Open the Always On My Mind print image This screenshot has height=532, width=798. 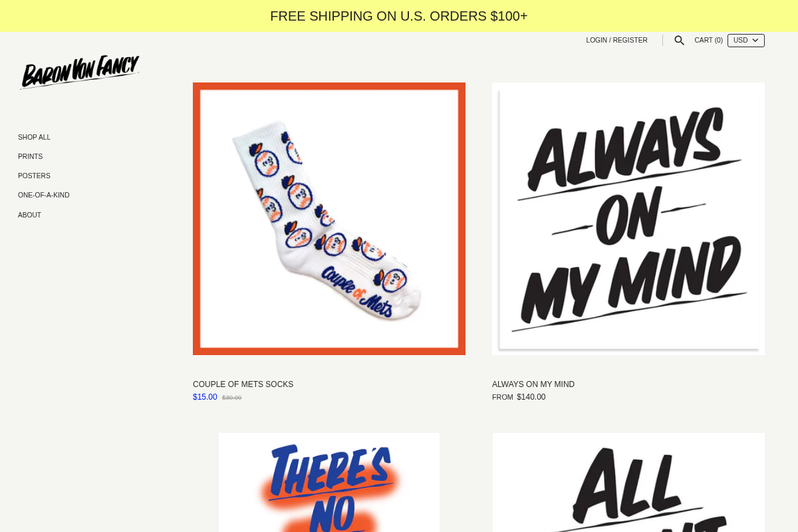click(628, 219)
